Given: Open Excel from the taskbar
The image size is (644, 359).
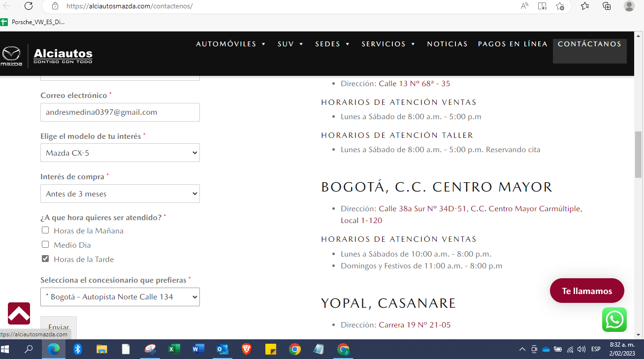Looking at the screenshot, I should pyautogui.click(x=174, y=349).
